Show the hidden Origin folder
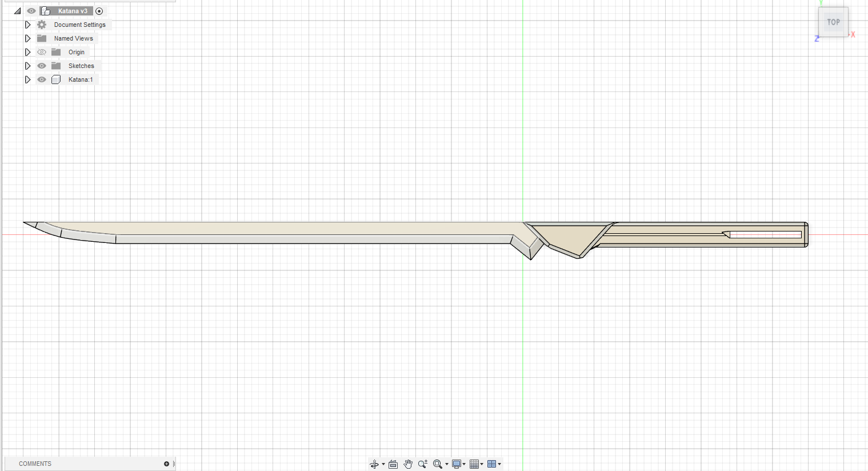The width and height of the screenshot is (868, 471). tap(42, 52)
